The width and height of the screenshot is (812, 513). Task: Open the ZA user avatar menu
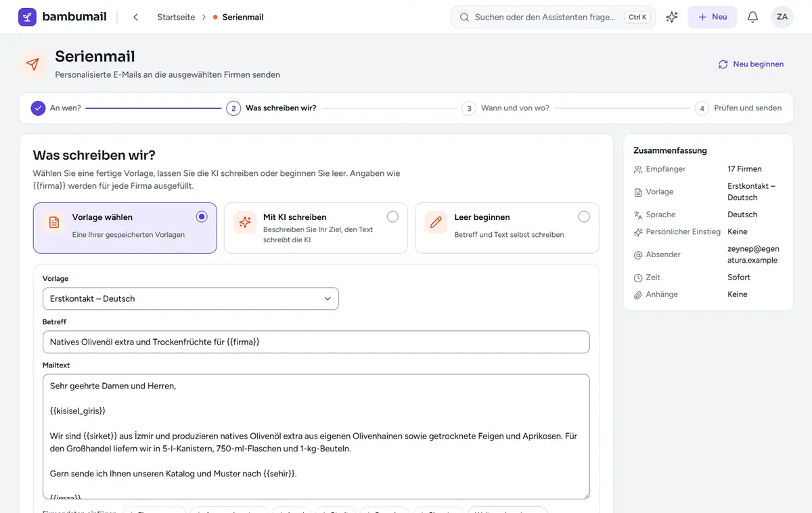pyautogui.click(x=782, y=17)
